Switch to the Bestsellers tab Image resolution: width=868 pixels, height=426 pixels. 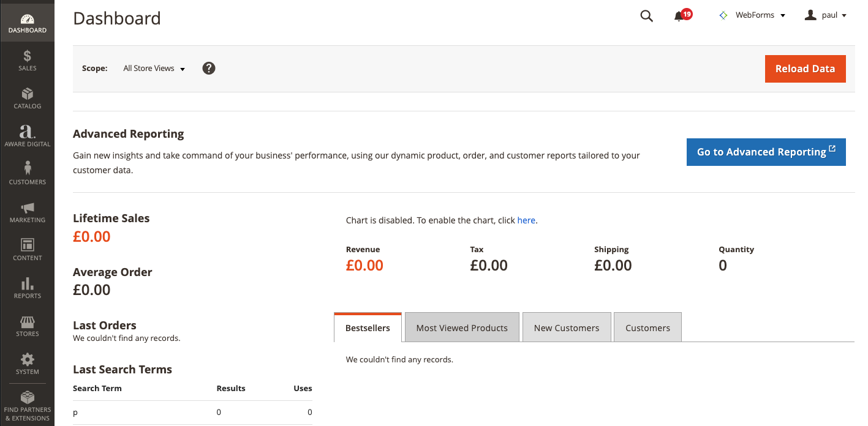(x=368, y=327)
